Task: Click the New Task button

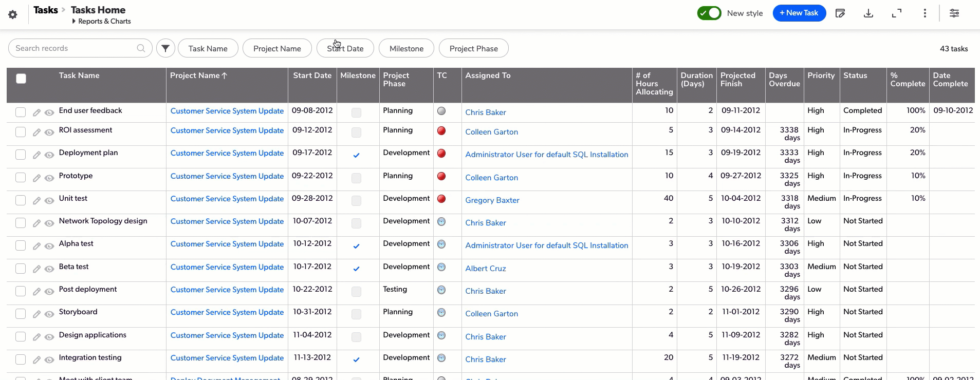Action: [x=799, y=13]
